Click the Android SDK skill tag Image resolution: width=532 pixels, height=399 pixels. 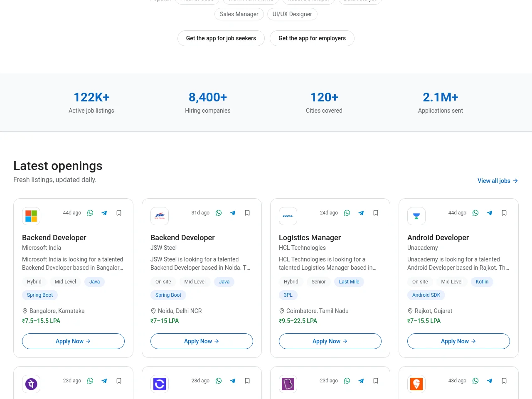pyautogui.click(x=426, y=295)
